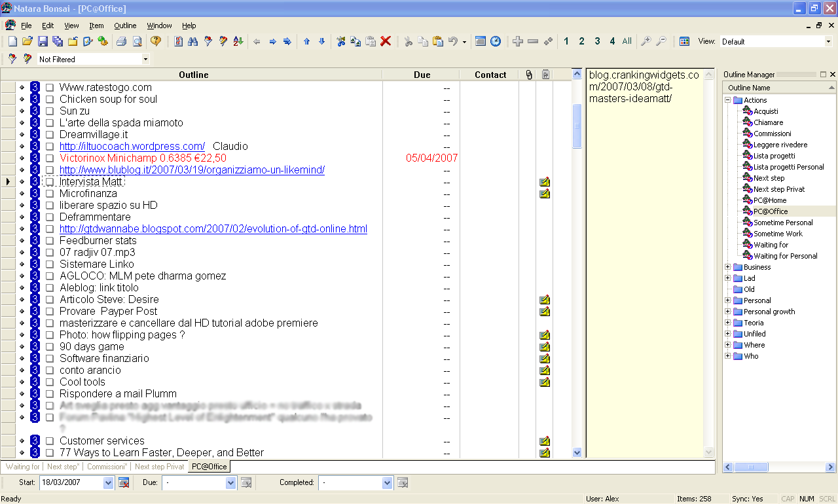838x504 pixels.
Task: Open the Due date dropdown
Action: click(x=230, y=483)
